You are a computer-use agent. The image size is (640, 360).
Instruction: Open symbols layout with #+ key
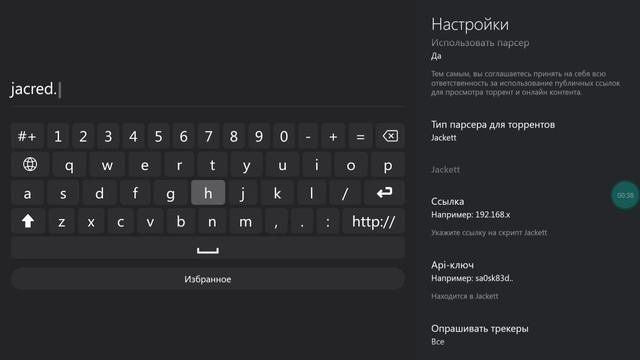(x=27, y=136)
